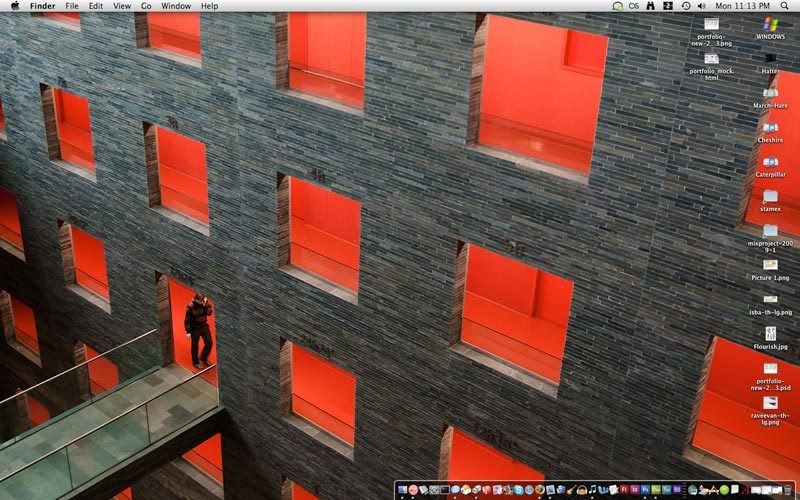Viewport: 800px width, 500px height.
Task: Click the Finder icon in the Dock
Action: pyautogui.click(x=402, y=490)
